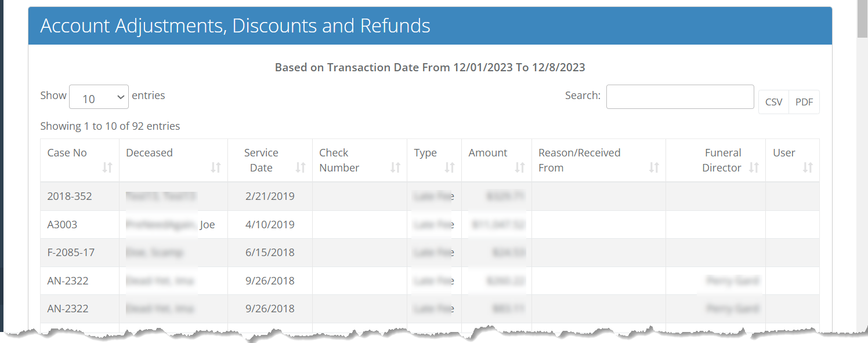Sort entries by Service Date
This screenshot has height=343, width=868.
299,167
